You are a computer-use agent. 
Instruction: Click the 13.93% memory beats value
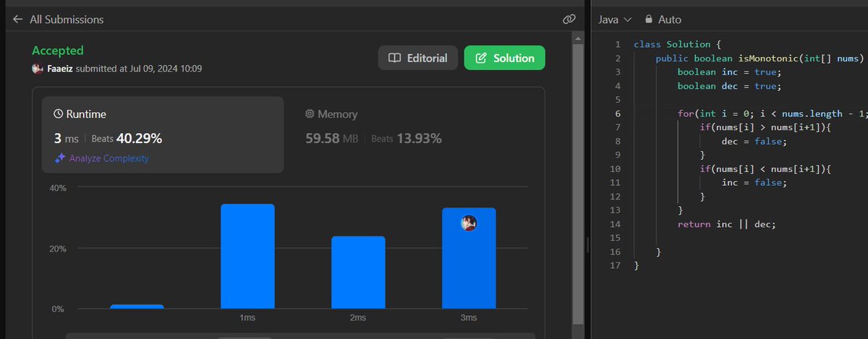pos(419,138)
